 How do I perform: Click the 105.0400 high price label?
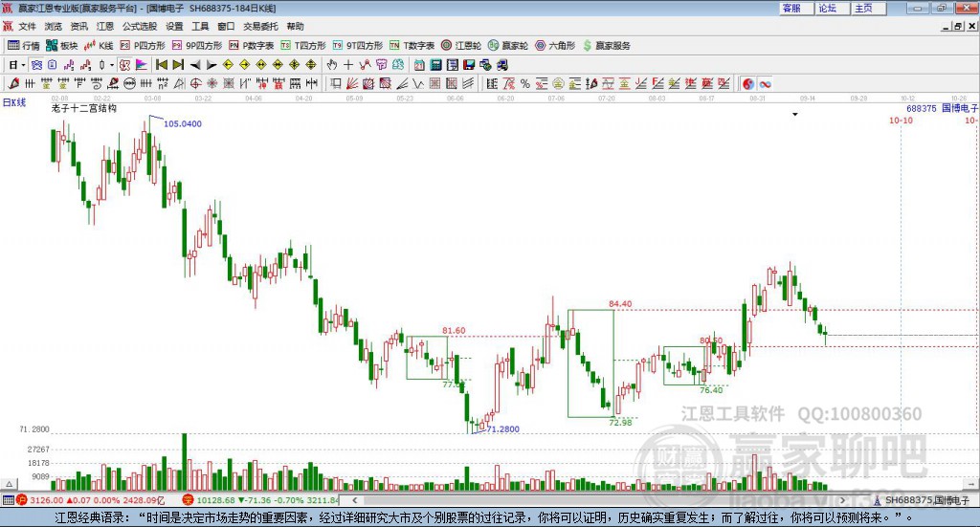click(x=183, y=124)
